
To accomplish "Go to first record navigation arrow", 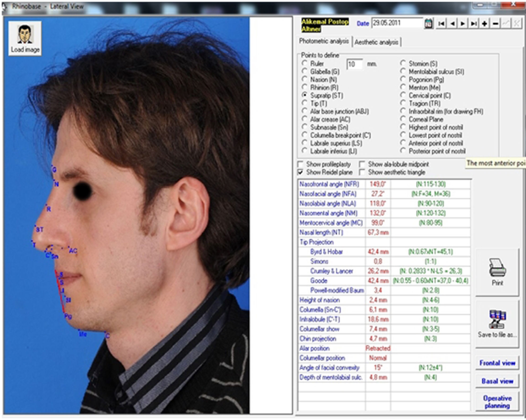I will [x=441, y=24].
